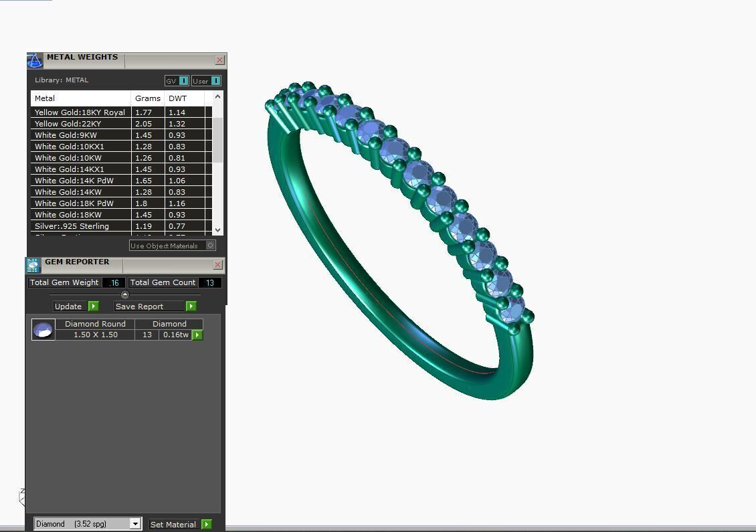This screenshot has width=756, height=532.
Task: Select White Gold:14K PdW row
Action: pos(122,181)
